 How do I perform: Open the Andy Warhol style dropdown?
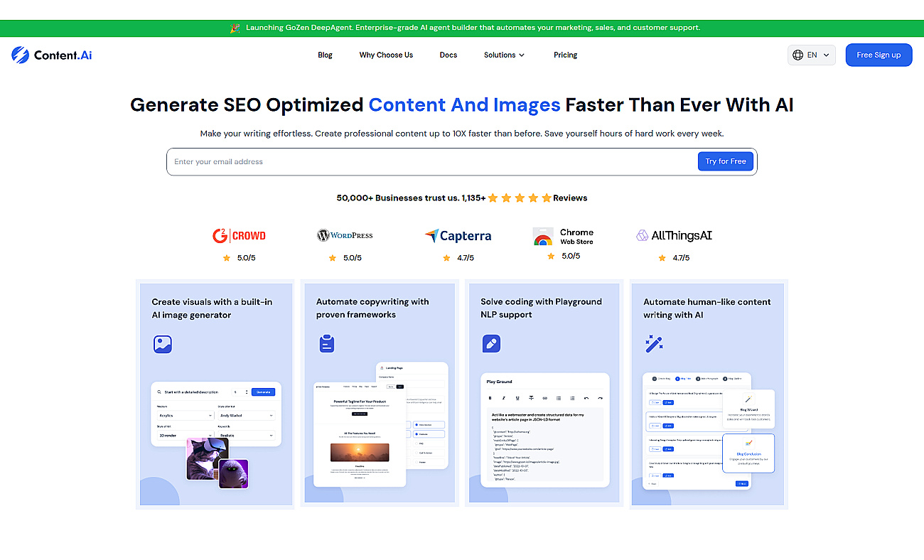tap(246, 415)
